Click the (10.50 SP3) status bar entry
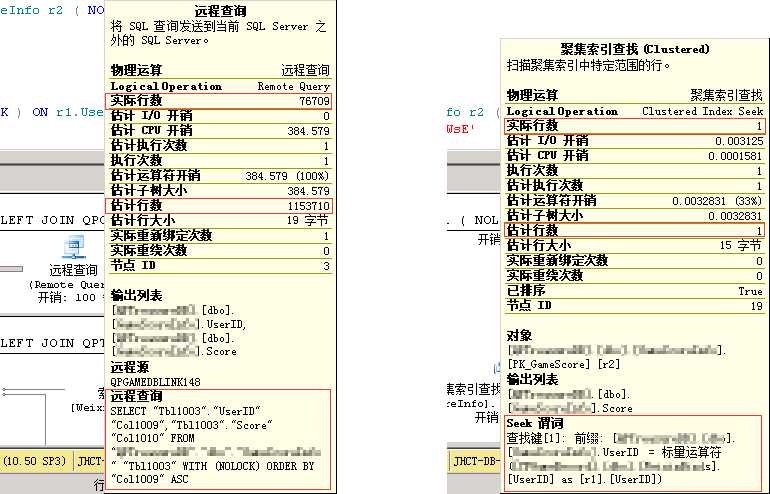This screenshot has width=770, height=494. (34, 461)
